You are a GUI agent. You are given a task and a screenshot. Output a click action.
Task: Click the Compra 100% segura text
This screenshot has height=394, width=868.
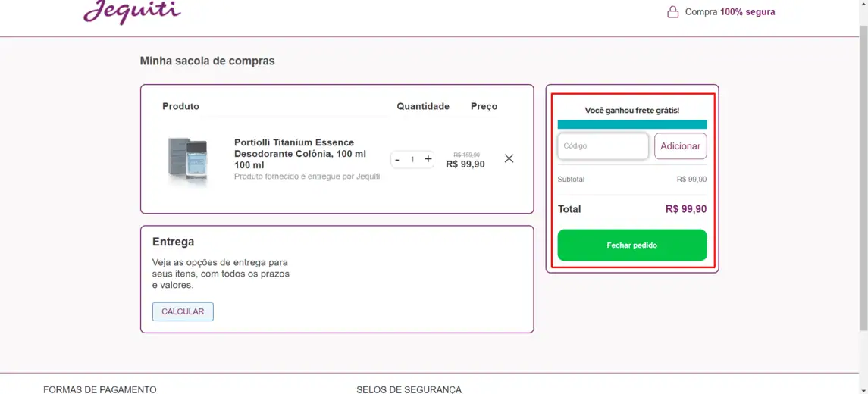tap(729, 11)
